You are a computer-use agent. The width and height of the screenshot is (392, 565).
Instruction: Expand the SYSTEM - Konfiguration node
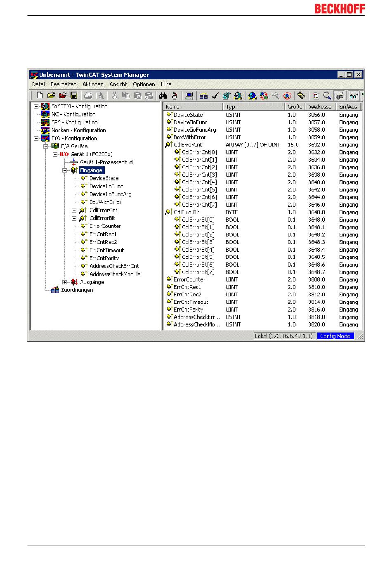pos(36,106)
